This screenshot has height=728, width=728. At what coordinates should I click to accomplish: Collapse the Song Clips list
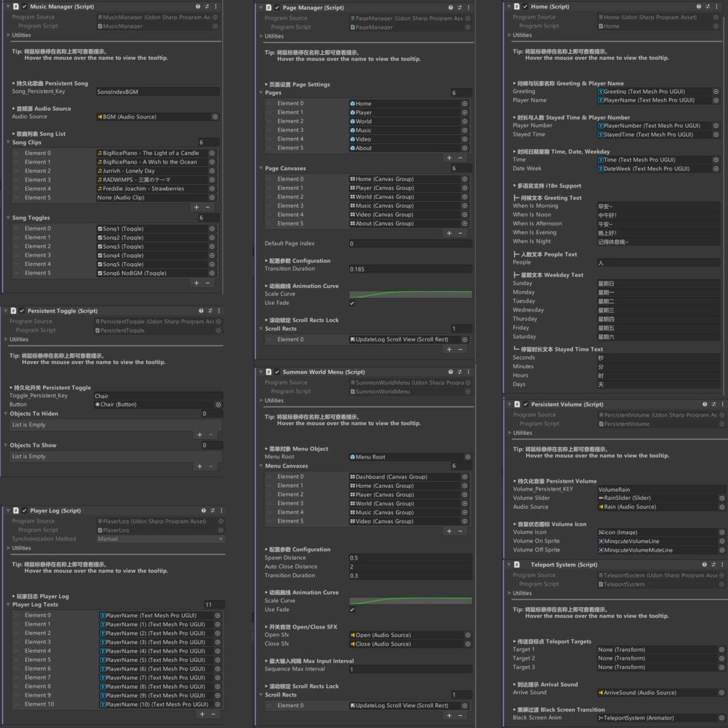click(9, 142)
